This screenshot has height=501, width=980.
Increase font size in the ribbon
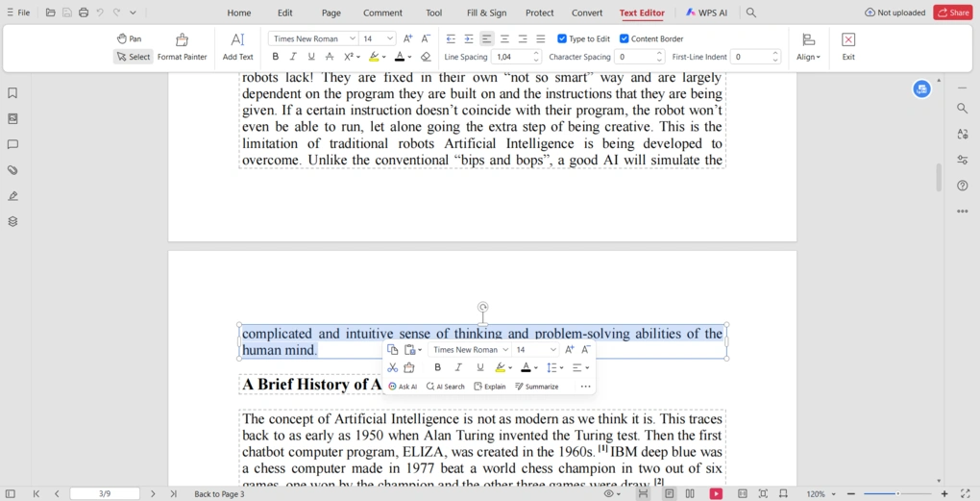(407, 38)
